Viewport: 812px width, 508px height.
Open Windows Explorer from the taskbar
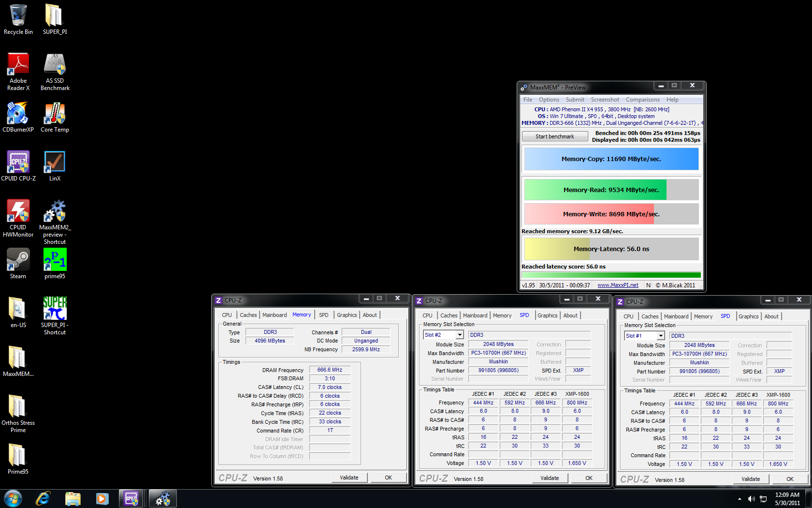72,498
